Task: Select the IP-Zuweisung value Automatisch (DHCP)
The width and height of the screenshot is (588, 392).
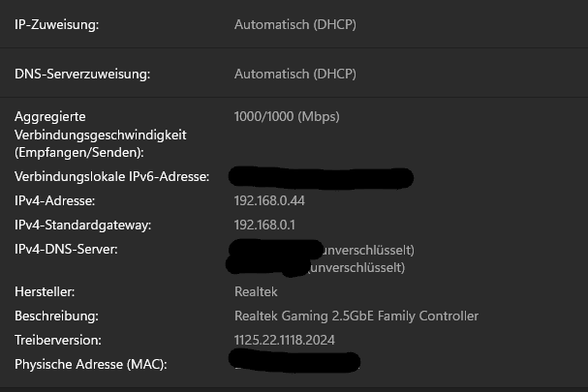Action: pyautogui.click(x=294, y=25)
